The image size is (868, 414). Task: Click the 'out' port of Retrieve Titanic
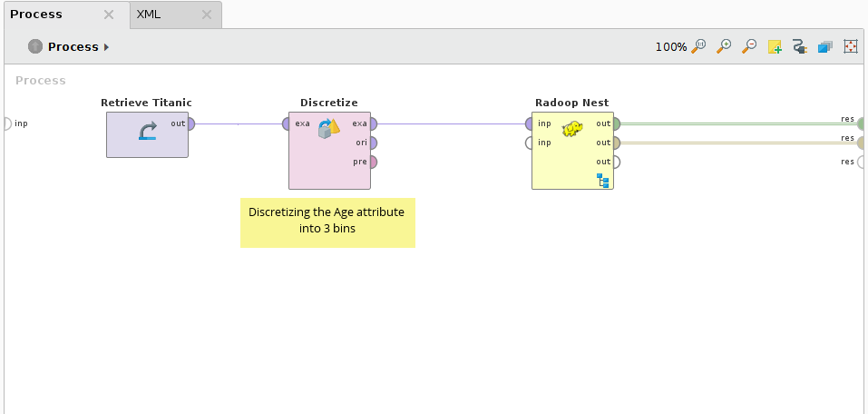point(190,123)
